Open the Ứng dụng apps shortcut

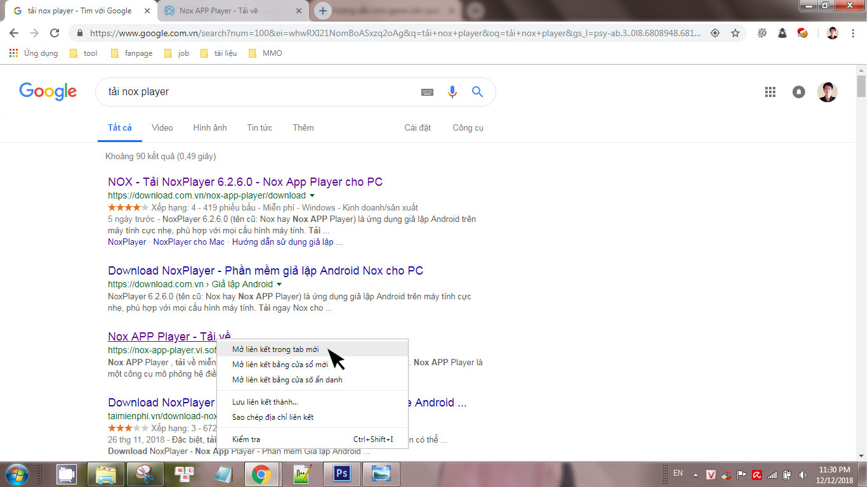point(34,53)
